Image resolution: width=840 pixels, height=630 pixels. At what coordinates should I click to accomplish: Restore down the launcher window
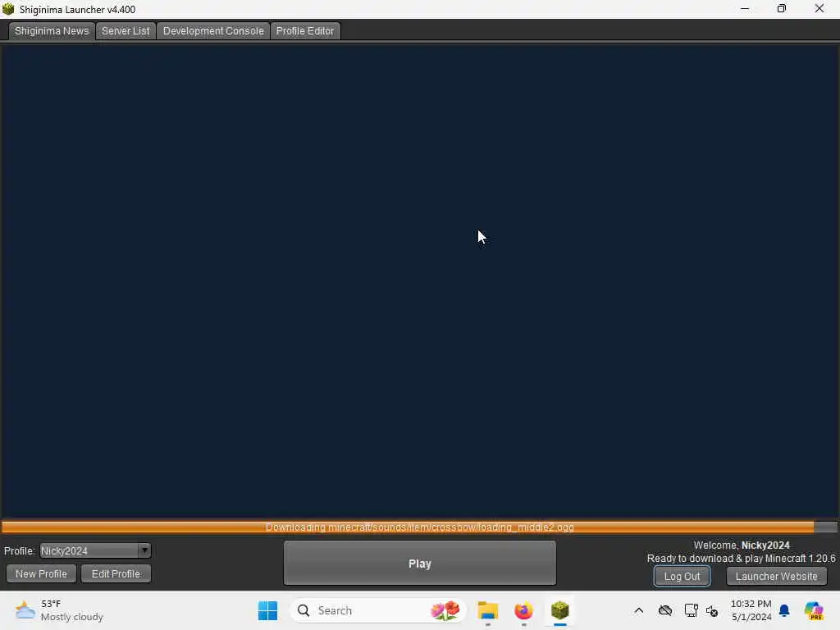(782, 9)
